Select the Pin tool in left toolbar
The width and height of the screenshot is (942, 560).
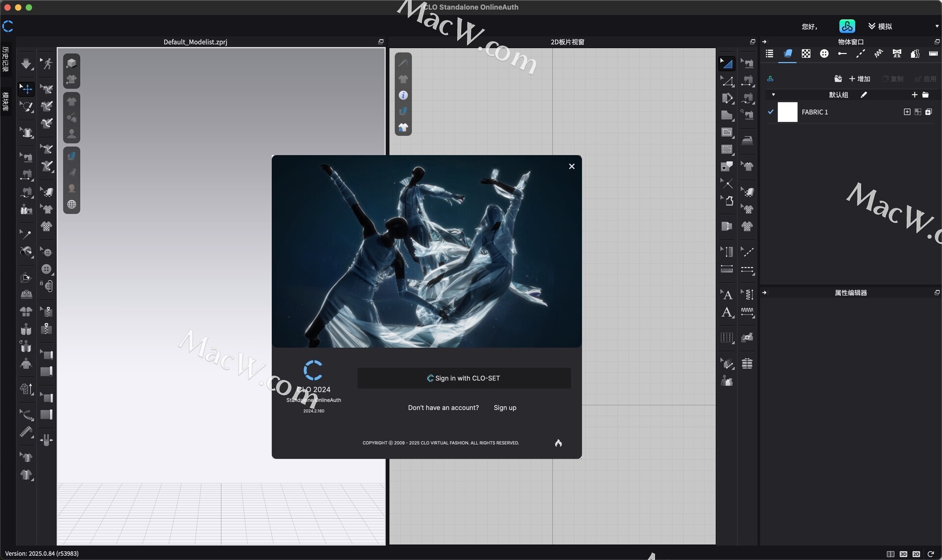25,234
